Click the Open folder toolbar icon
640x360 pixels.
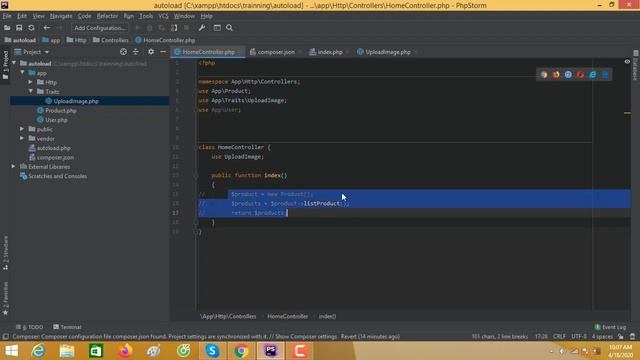click(7, 28)
